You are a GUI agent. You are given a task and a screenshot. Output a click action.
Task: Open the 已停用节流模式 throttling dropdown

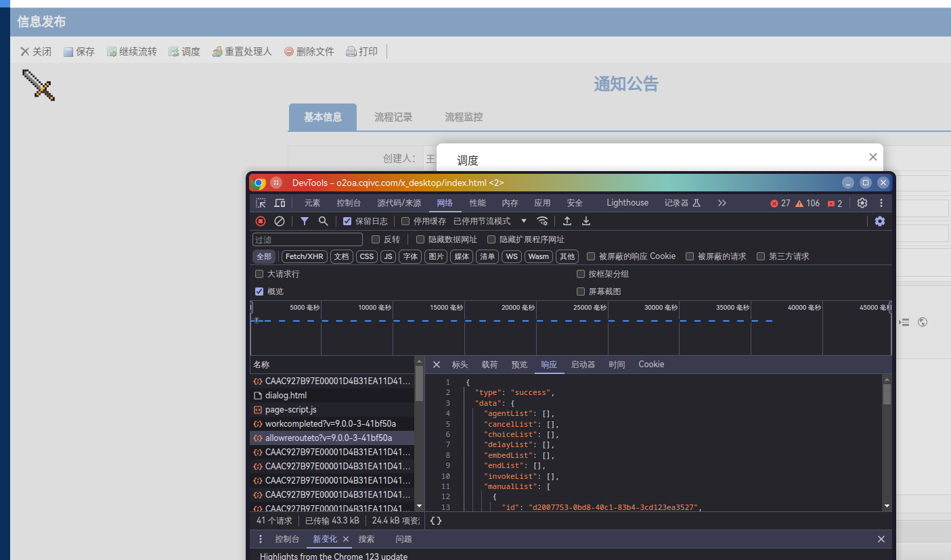pos(490,221)
